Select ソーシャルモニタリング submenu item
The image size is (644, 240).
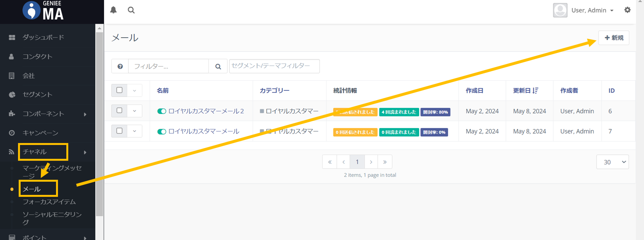(x=52, y=218)
